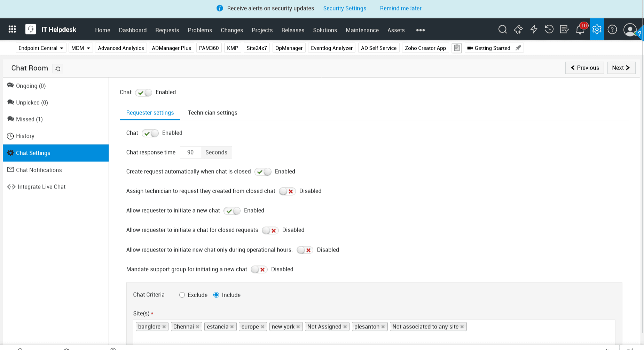The image size is (644, 350).
Task: Open notifications with the bell icon
Action: pyautogui.click(x=580, y=30)
